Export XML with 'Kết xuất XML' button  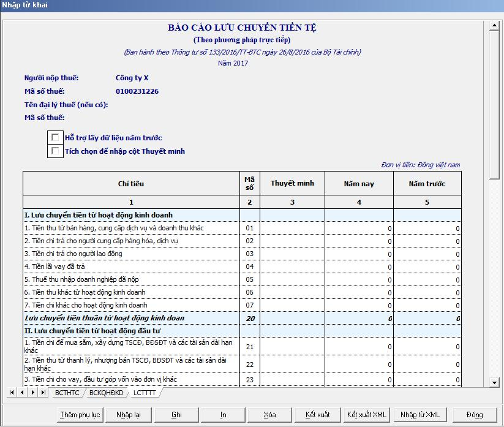[366, 415]
